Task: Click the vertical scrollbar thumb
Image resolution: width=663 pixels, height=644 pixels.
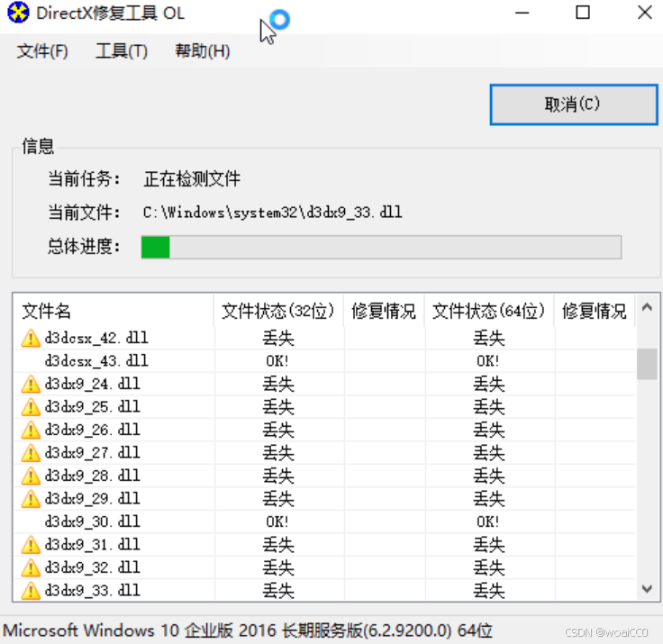Action: click(x=647, y=364)
